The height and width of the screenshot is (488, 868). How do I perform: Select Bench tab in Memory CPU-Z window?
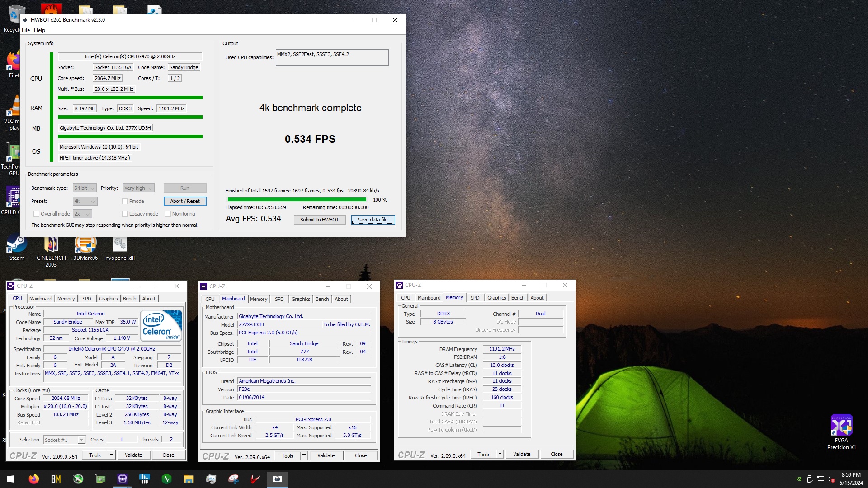(518, 298)
